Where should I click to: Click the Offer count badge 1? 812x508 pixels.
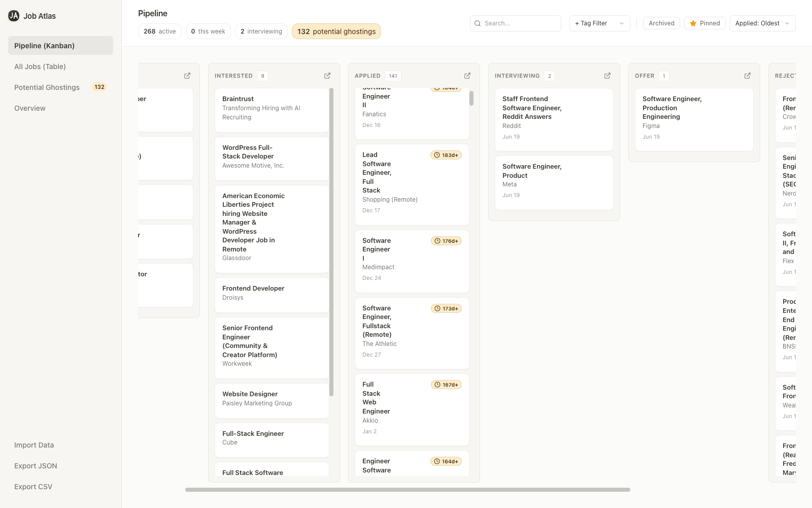664,76
